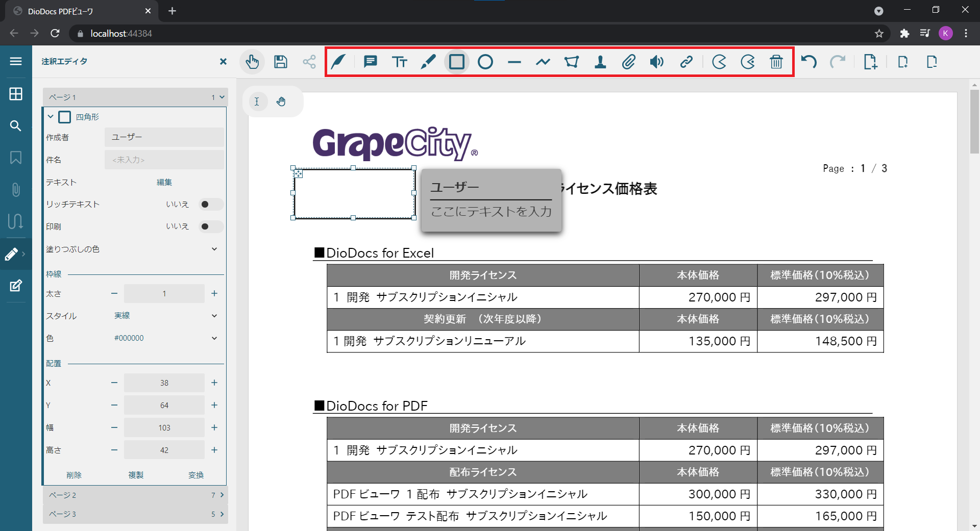Decrease the Y position value
The image size is (980, 531).
click(x=114, y=405)
